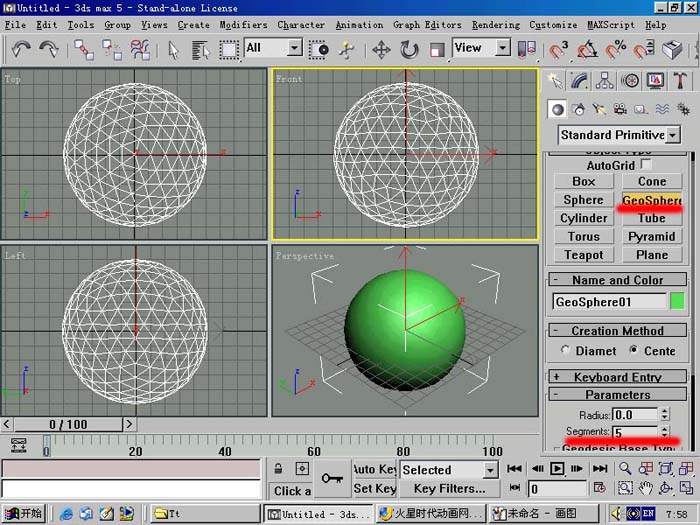Open the Modify panel tab
The width and height of the screenshot is (700, 525).
[x=579, y=81]
